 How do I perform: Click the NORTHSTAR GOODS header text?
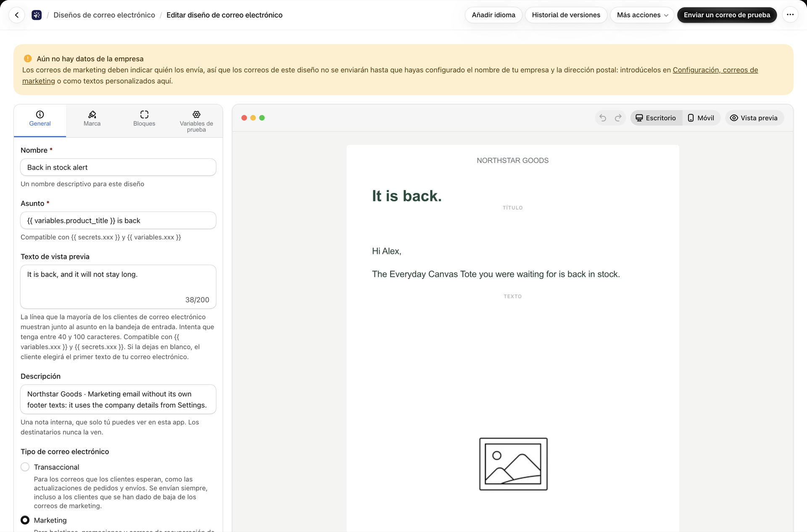click(512, 161)
